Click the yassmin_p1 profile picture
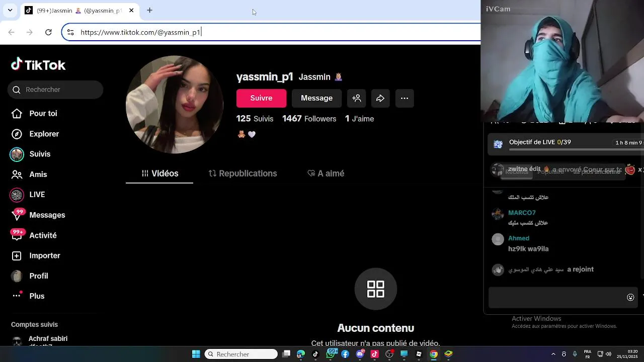The width and height of the screenshot is (644, 362). click(175, 105)
